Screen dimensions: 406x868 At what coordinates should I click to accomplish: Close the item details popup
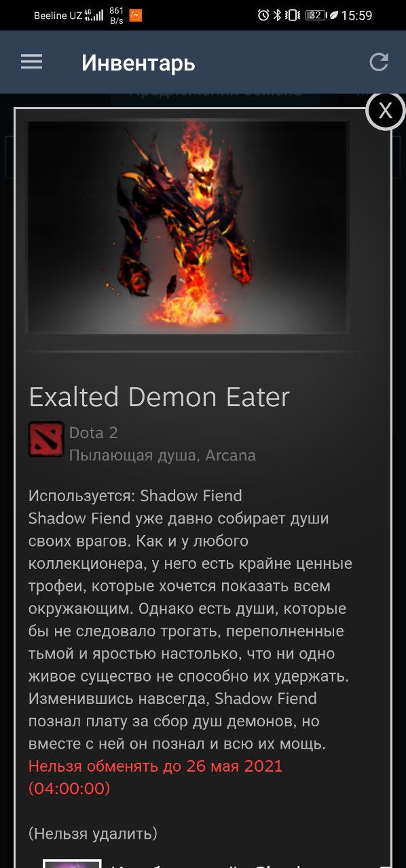tap(385, 111)
